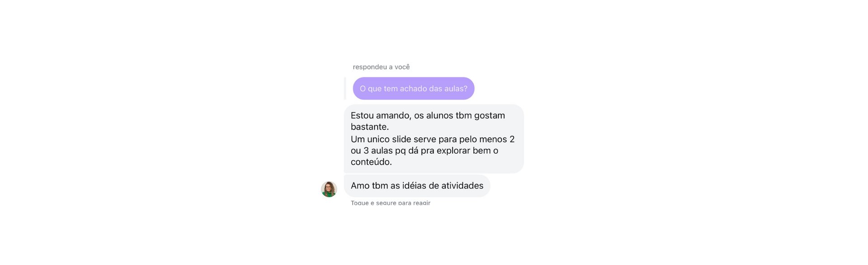Screen dimensions: 868x265
Task: Click the word 'gostam' in the first line
Action: pos(490,116)
